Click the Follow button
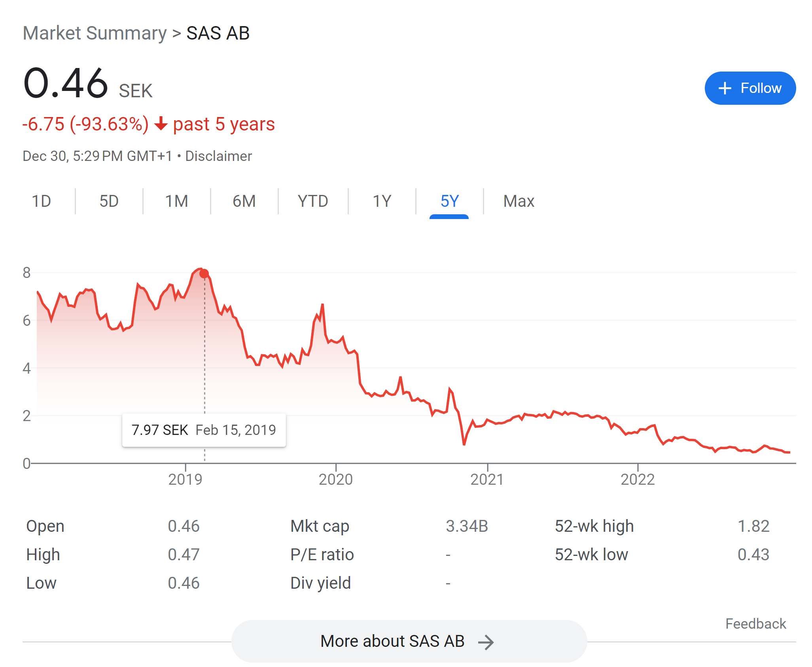 [x=750, y=88]
